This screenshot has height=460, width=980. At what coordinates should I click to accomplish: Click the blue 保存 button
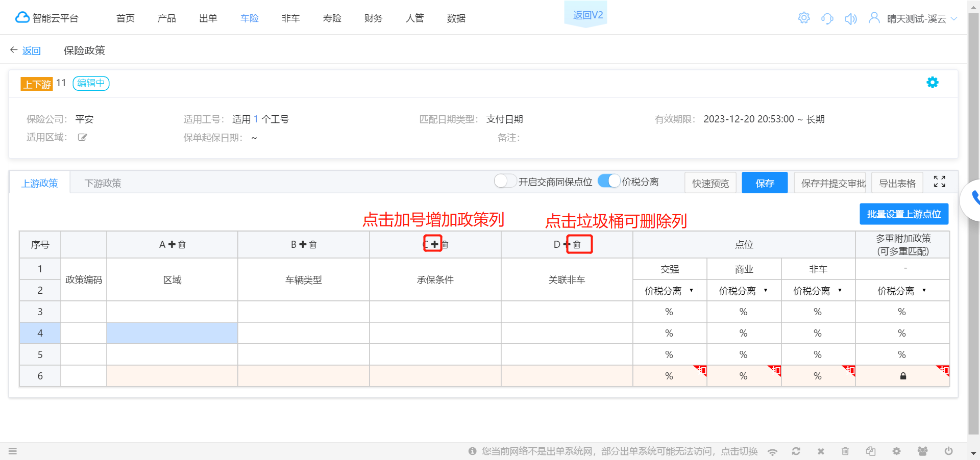pyautogui.click(x=765, y=183)
